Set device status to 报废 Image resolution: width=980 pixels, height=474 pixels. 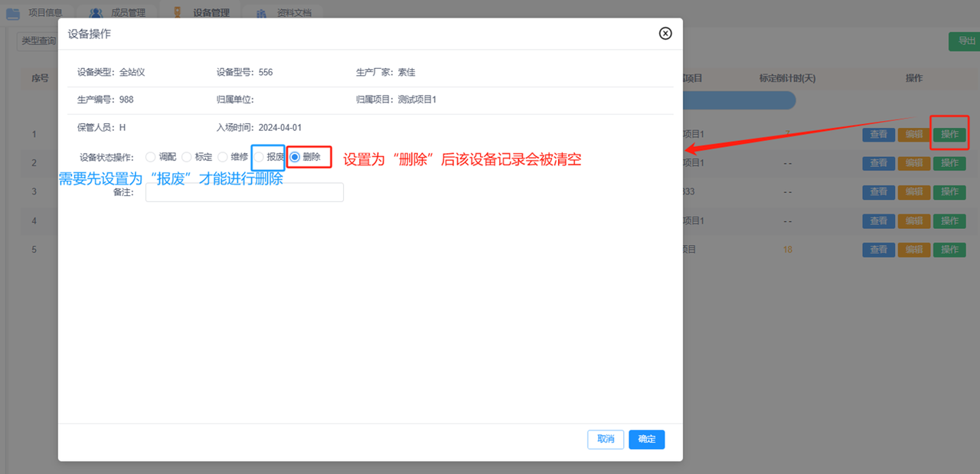coord(260,157)
